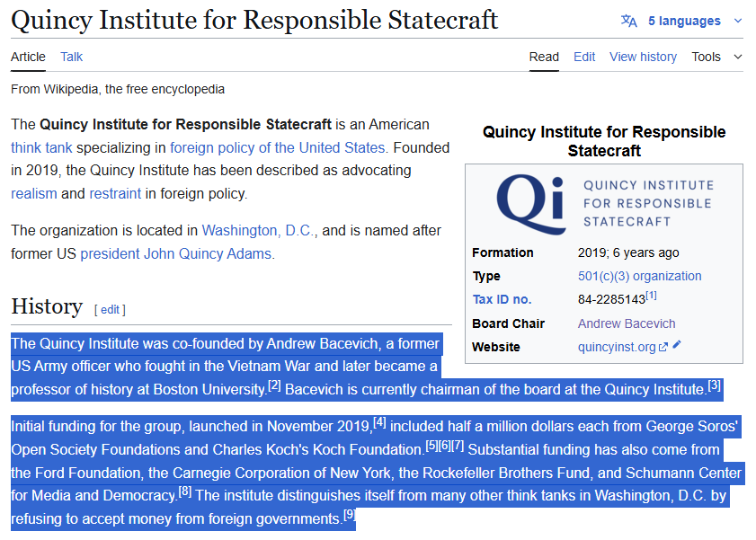Open the View history tab
Screen dimensions: 756x540
click(x=643, y=57)
